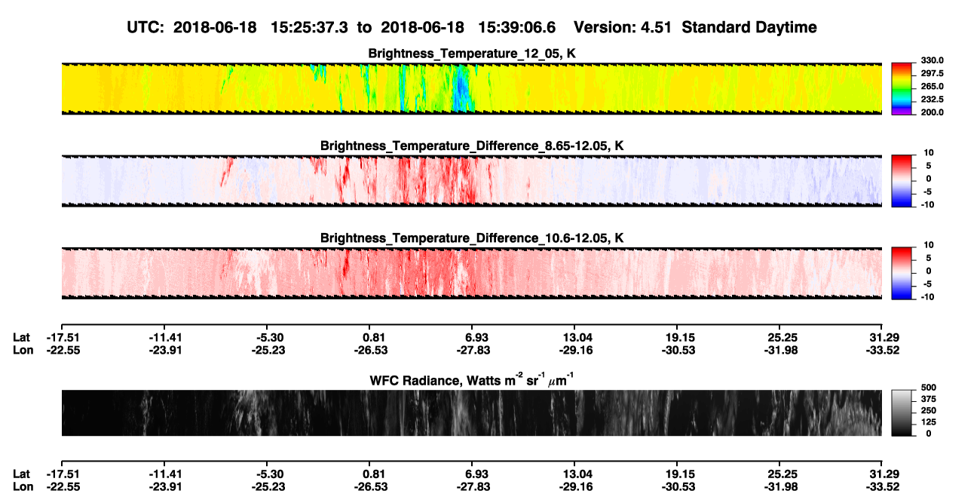
Task: Click the 'Lat' label above WFC Radiance title
Action: [x=22, y=338]
